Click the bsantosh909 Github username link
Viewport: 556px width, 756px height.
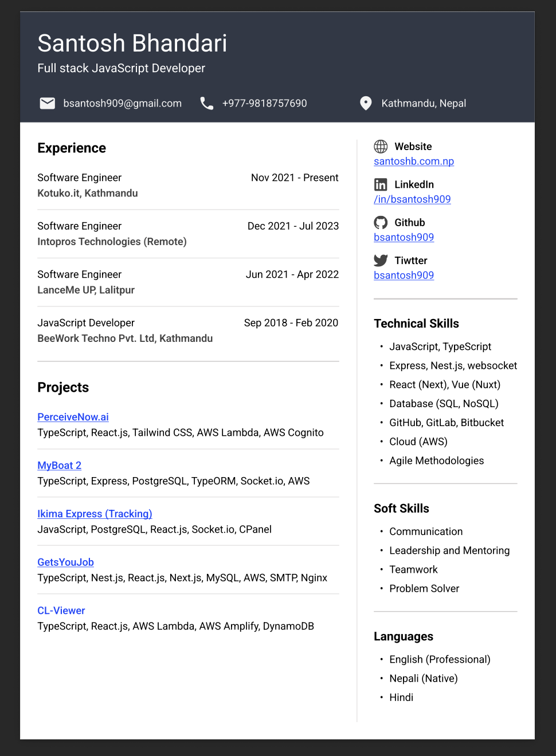click(404, 237)
